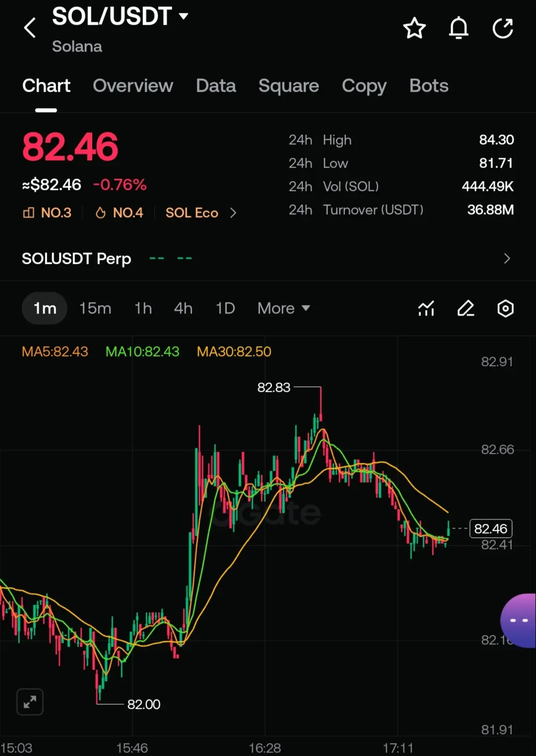Tap the MA30:82.50 indicator label

234,352
